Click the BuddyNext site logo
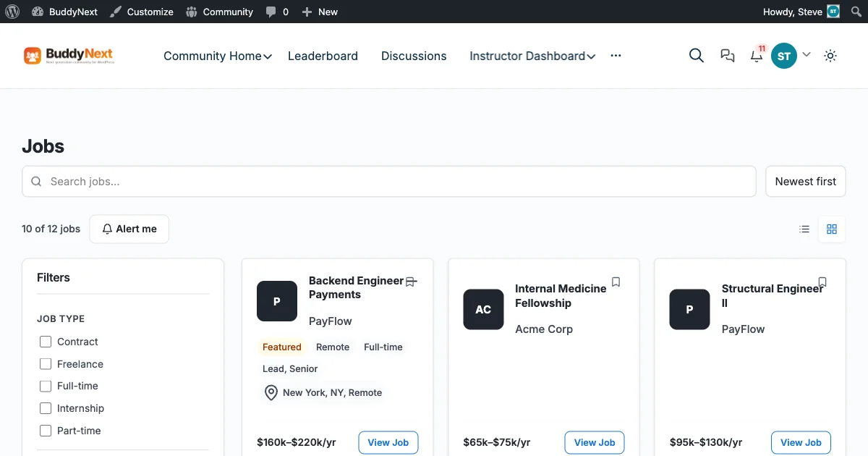The image size is (868, 456). click(69, 56)
